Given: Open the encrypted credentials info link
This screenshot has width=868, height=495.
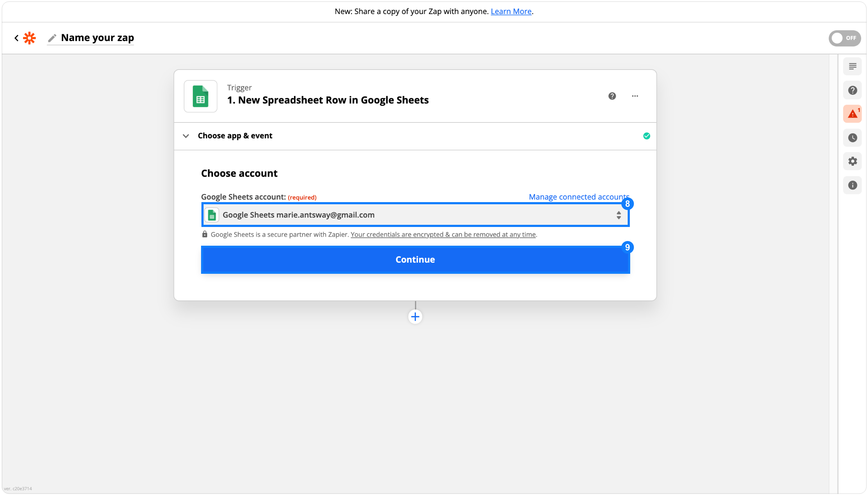Looking at the screenshot, I should click(x=443, y=235).
